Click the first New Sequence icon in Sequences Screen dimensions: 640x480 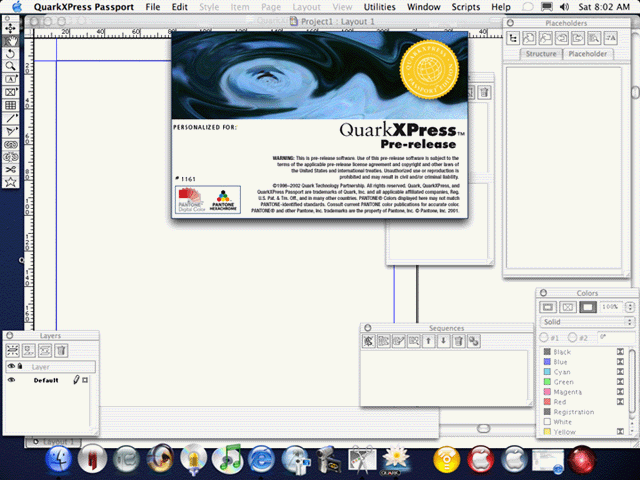[x=369, y=341]
